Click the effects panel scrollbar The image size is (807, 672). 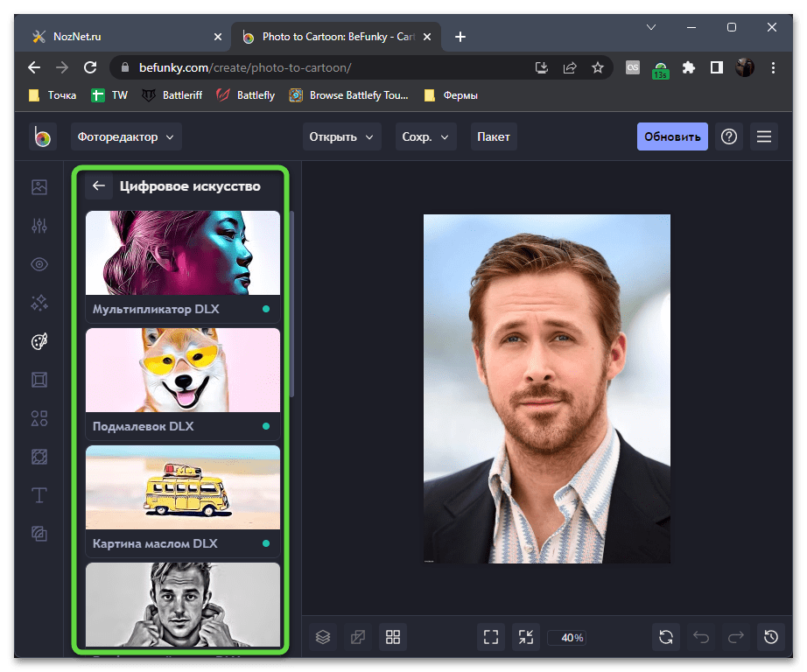tap(291, 304)
